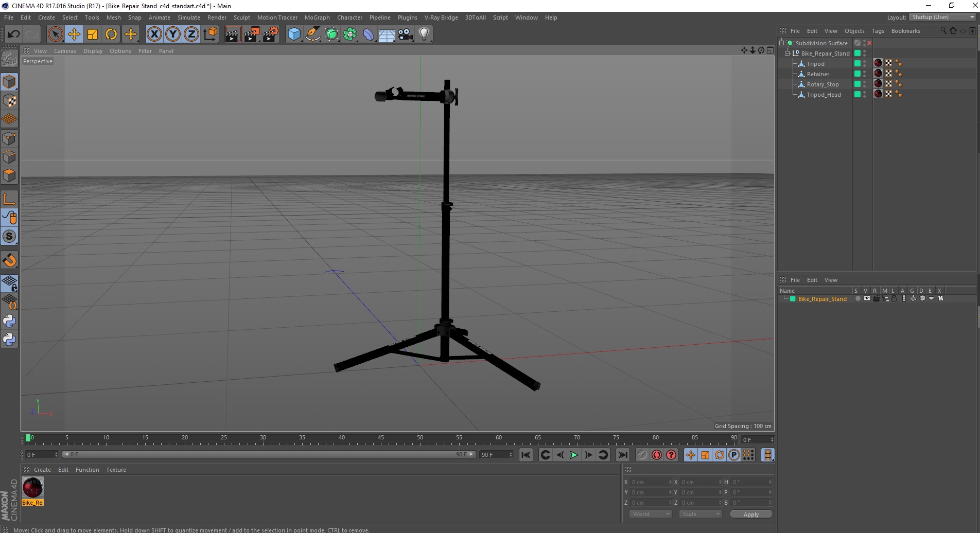Click the X position input field
Image resolution: width=980 pixels, height=533 pixels.
coord(651,482)
